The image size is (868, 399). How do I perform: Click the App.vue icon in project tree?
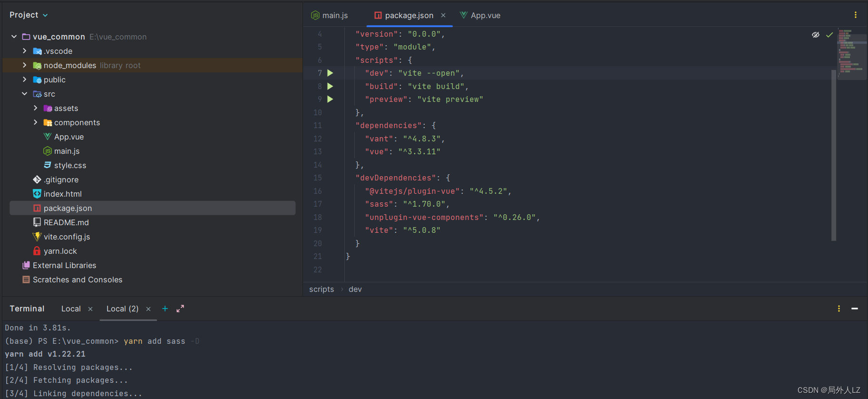(x=48, y=137)
